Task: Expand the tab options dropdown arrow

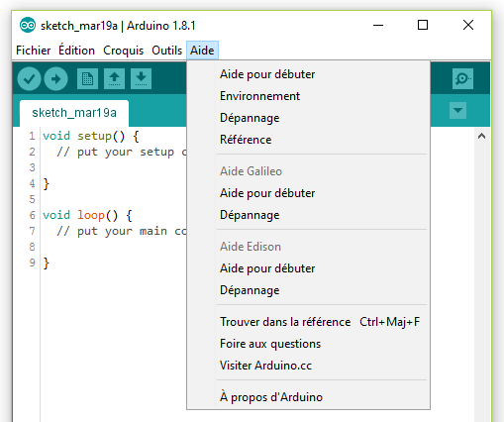Action: pos(457,110)
